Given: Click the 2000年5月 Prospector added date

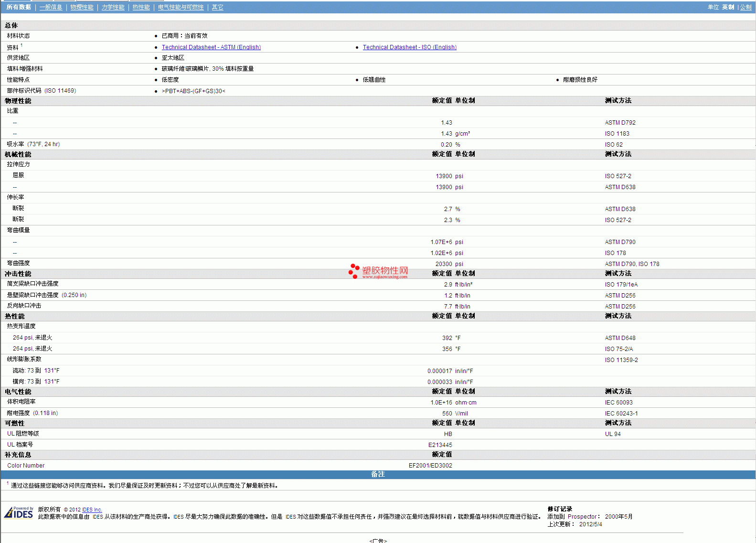Looking at the screenshot, I should point(619,517).
